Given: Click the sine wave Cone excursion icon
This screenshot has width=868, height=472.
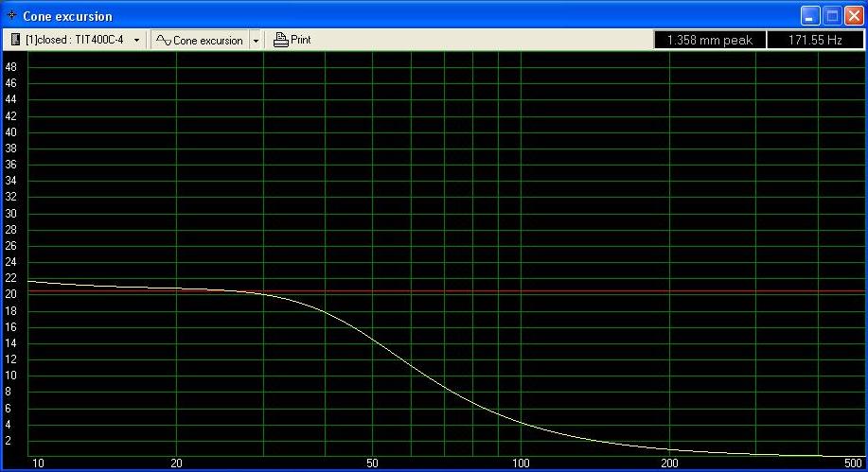Looking at the screenshot, I should coord(163,40).
